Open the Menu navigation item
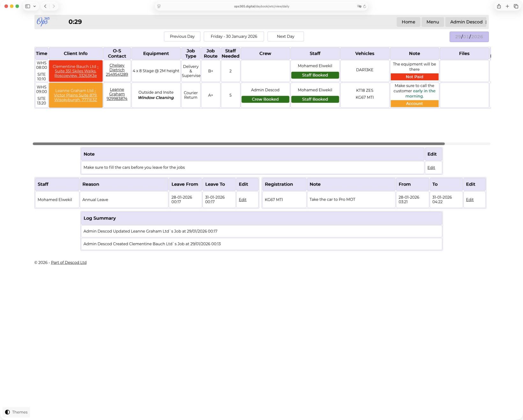 (x=432, y=22)
